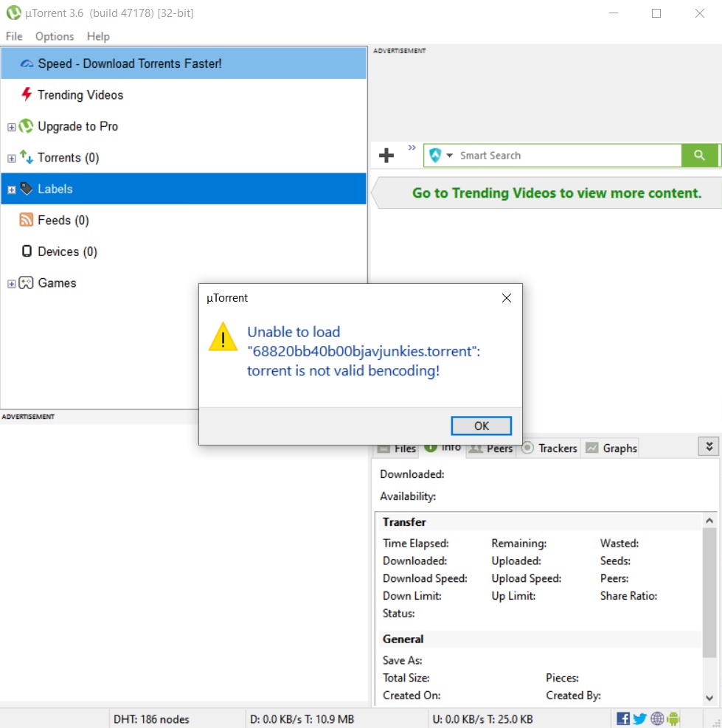Expand the Labels tree node
Image resolution: width=722 pixels, height=728 pixels.
tap(12, 190)
